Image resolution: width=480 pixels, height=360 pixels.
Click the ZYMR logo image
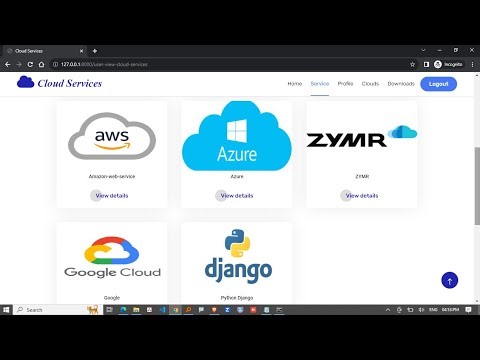click(362, 137)
